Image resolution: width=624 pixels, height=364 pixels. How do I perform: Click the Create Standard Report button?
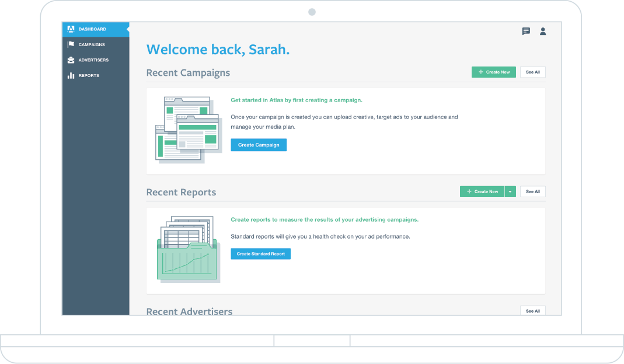coord(260,254)
